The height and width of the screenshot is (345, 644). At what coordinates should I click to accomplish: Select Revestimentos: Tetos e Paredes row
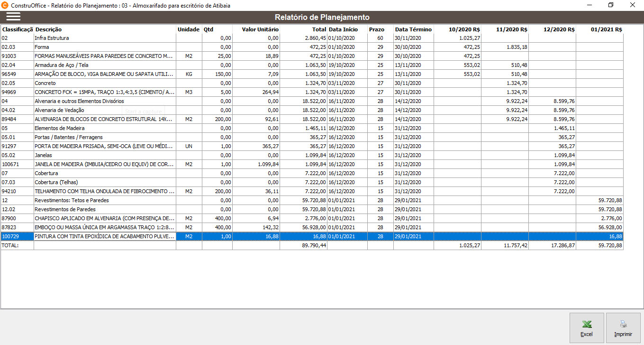[x=312, y=200]
